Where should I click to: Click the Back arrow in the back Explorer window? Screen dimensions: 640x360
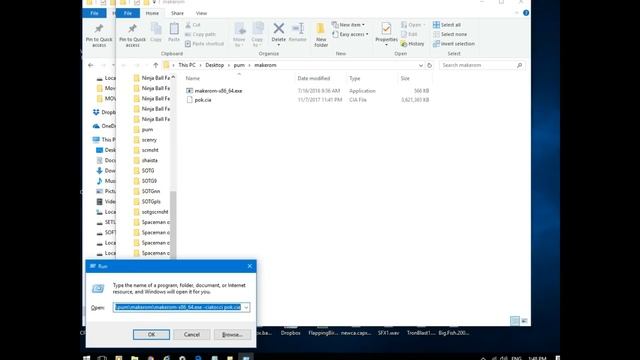[91, 65]
